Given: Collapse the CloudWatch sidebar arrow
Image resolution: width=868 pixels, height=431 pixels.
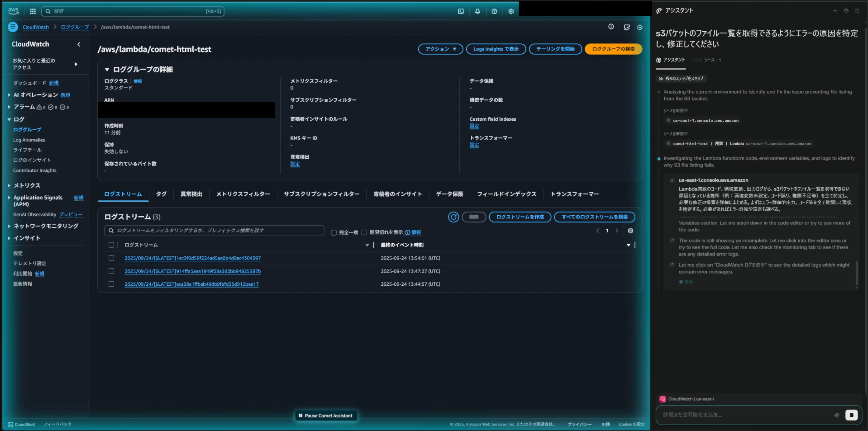Looking at the screenshot, I should 78,44.
